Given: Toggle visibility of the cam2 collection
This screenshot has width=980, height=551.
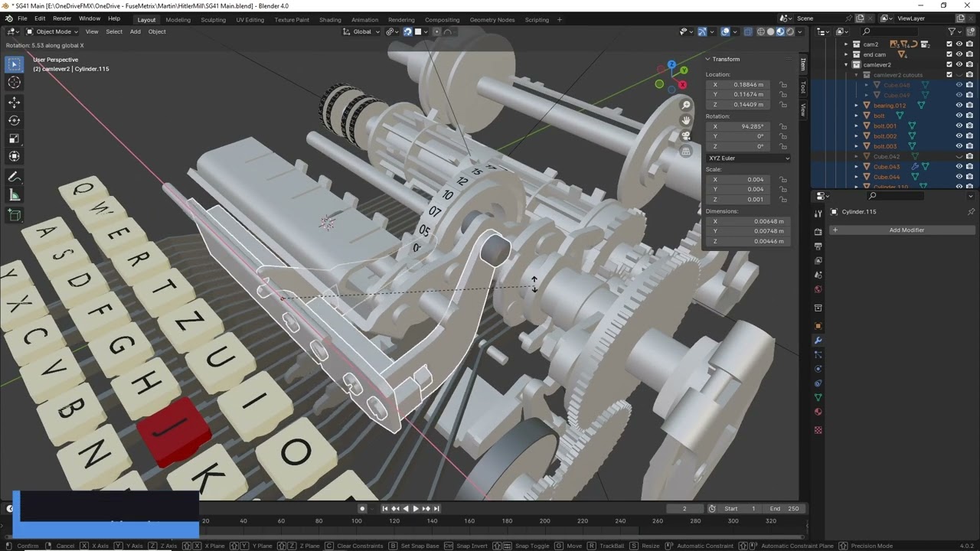Looking at the screenshot, I should pos(959,44).
